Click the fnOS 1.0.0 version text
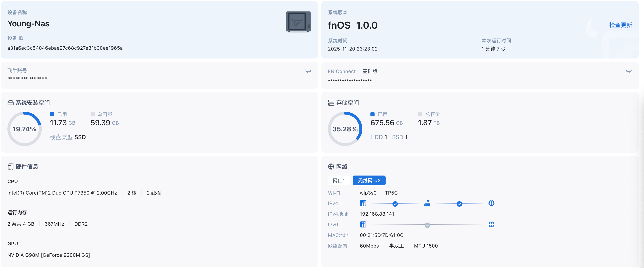The image size is (644, 268). [352, 25]
